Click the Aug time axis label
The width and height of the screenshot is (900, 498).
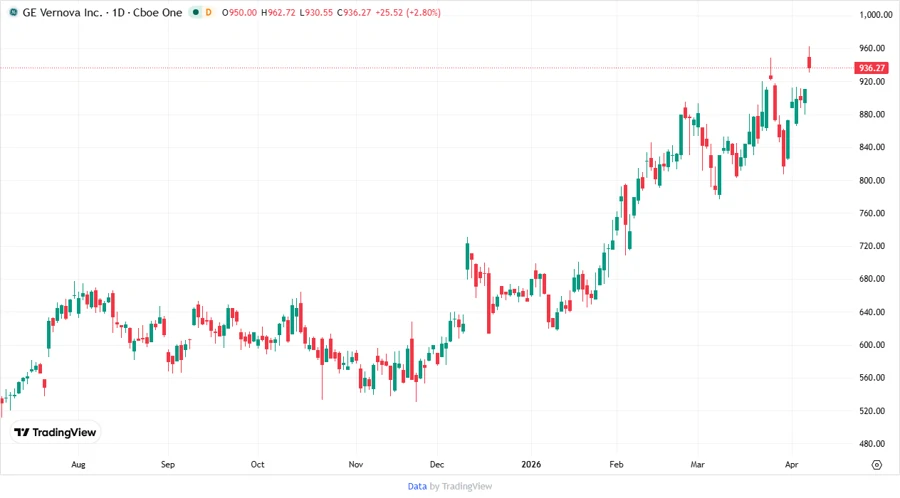tap(78, 464)
